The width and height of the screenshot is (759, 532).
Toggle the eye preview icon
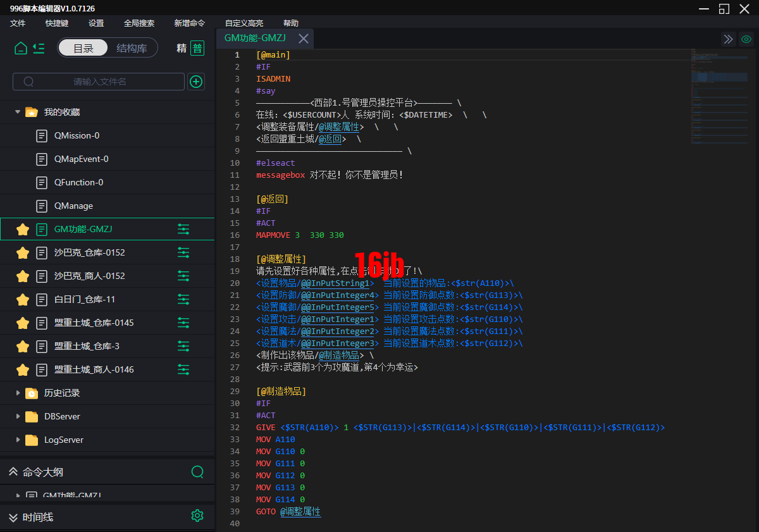point(746,39)
